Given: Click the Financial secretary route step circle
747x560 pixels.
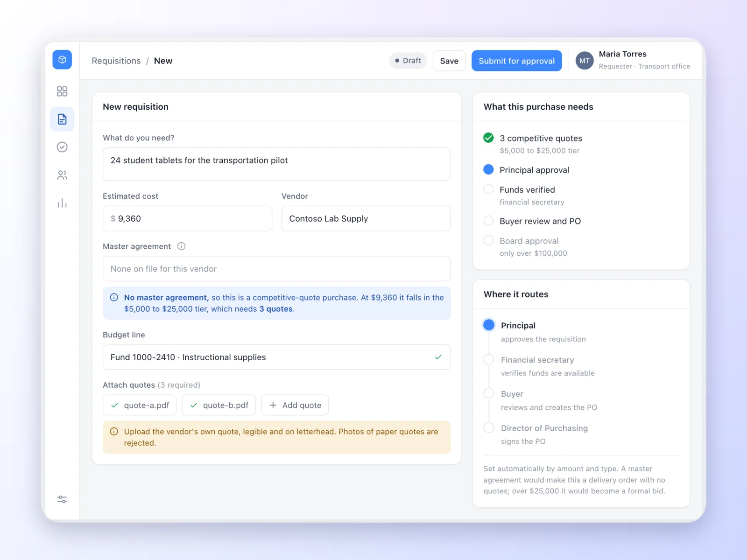Looking at the screenshot, I should pyautogui.click(x=489, y=359).
